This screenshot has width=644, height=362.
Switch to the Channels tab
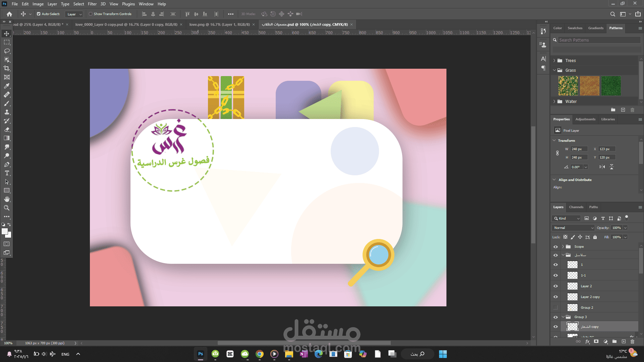pyautogui.click(x=576, y=207)
